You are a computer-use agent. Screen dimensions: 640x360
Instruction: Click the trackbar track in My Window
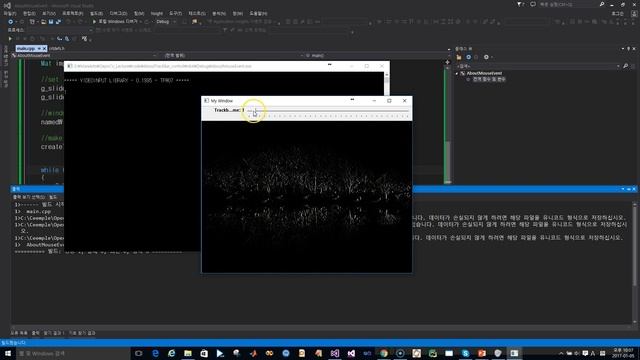328,111
